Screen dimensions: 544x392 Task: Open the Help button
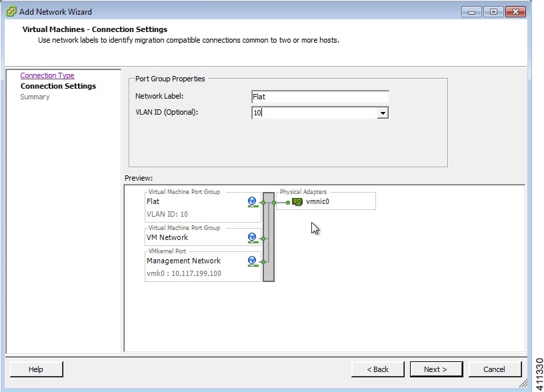coord(37,369)
